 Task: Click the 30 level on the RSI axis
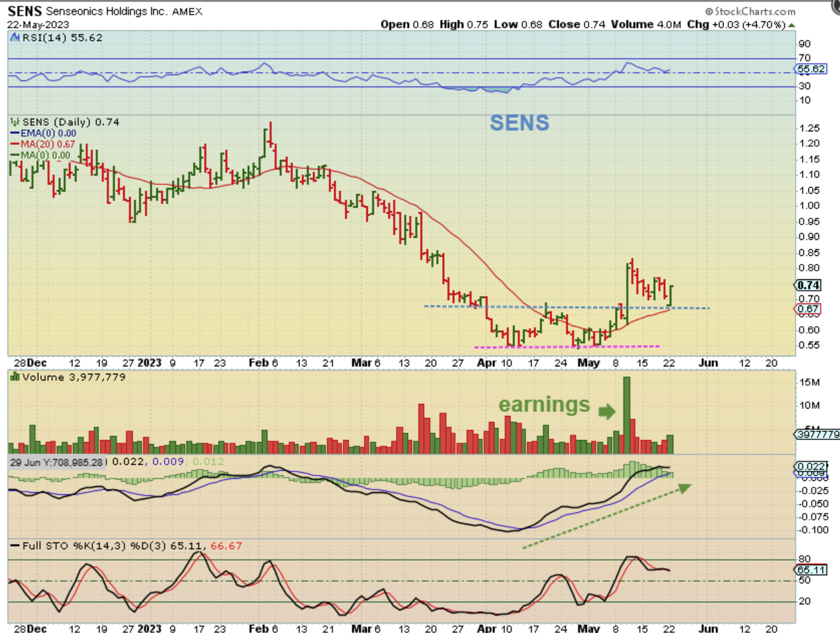(x=805, y=86)
